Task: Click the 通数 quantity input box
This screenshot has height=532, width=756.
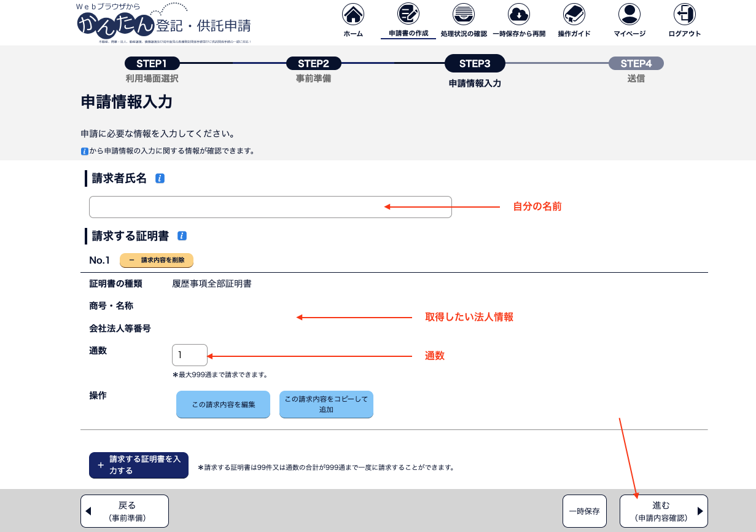Action: [x=190, y=355]
